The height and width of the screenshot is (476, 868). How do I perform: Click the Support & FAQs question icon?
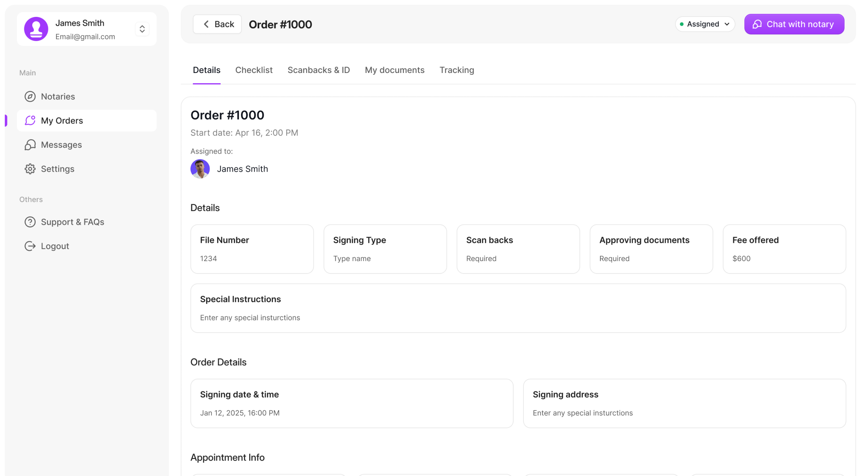tap(30, 222)
